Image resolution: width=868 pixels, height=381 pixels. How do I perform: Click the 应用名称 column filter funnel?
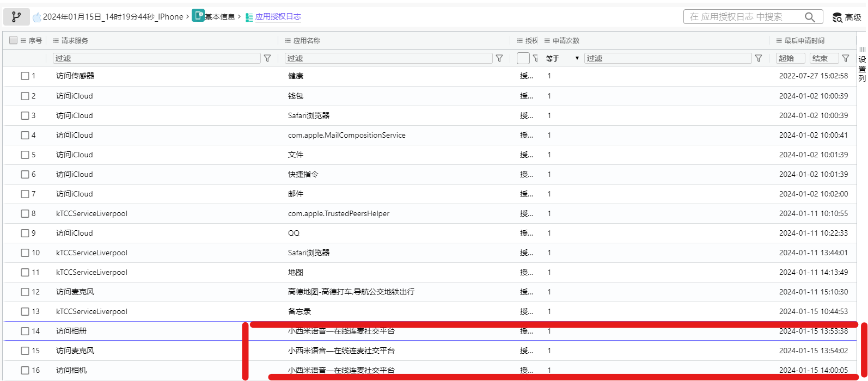(x=499, y=58)
